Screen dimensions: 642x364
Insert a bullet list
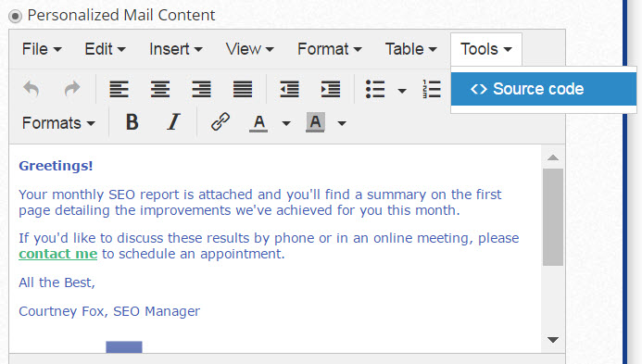click(375, 89)
